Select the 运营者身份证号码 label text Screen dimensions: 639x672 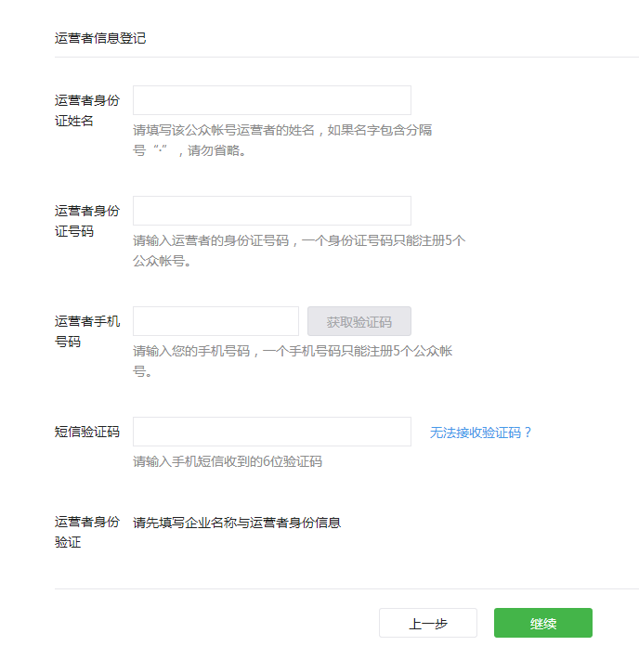click(x=86, y=221)
